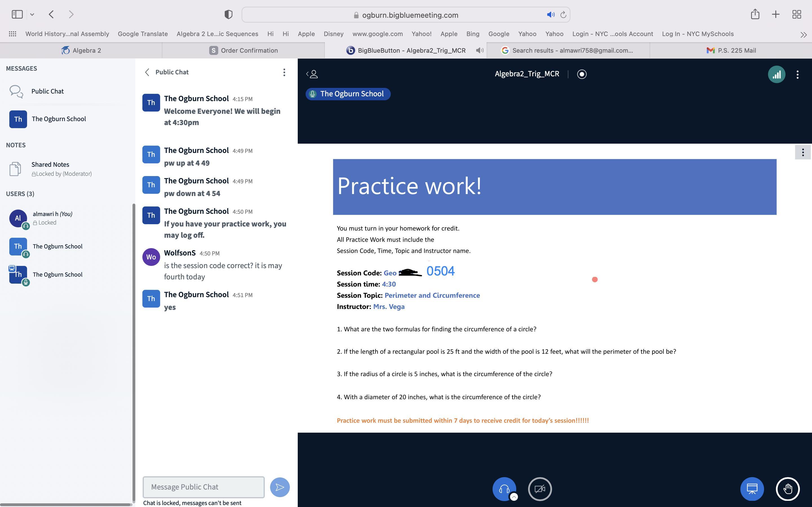Open sidebar dropdown arrow in Safari
The image size is (812, 507).
pos(32,14)
